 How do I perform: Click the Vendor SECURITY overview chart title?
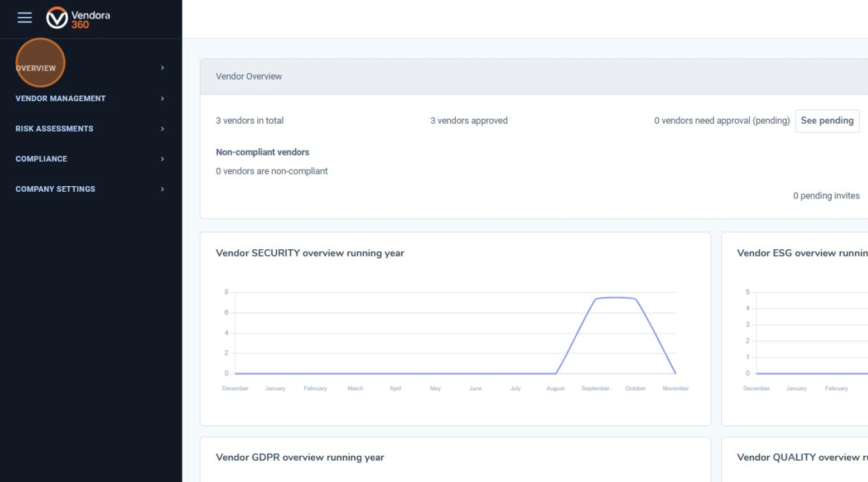pyautogui.click(x=310, y=253)
